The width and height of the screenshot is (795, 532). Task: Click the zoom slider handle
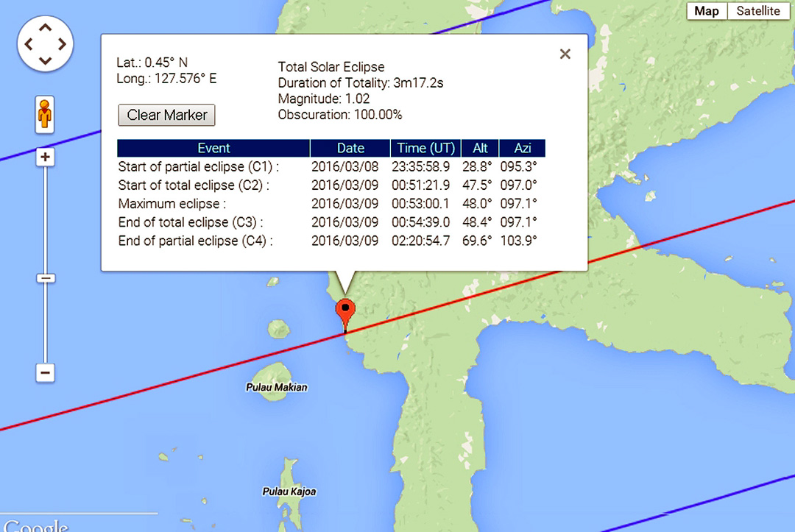tap(45, 278)
